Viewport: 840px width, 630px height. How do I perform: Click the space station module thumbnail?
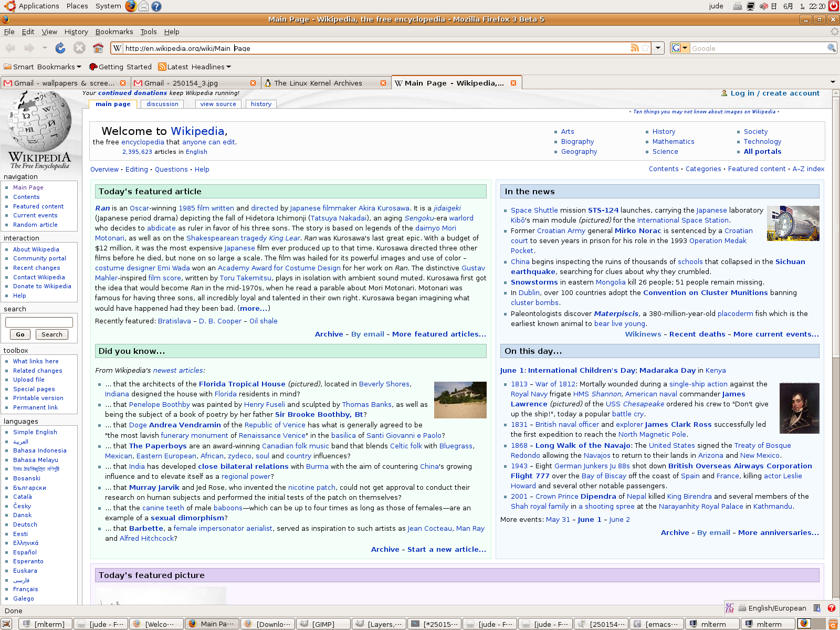point(793,223)
